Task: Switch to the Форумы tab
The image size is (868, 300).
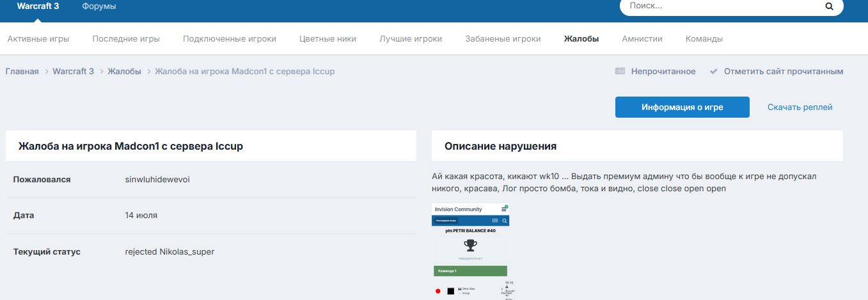Action: (x=99, y=6)
